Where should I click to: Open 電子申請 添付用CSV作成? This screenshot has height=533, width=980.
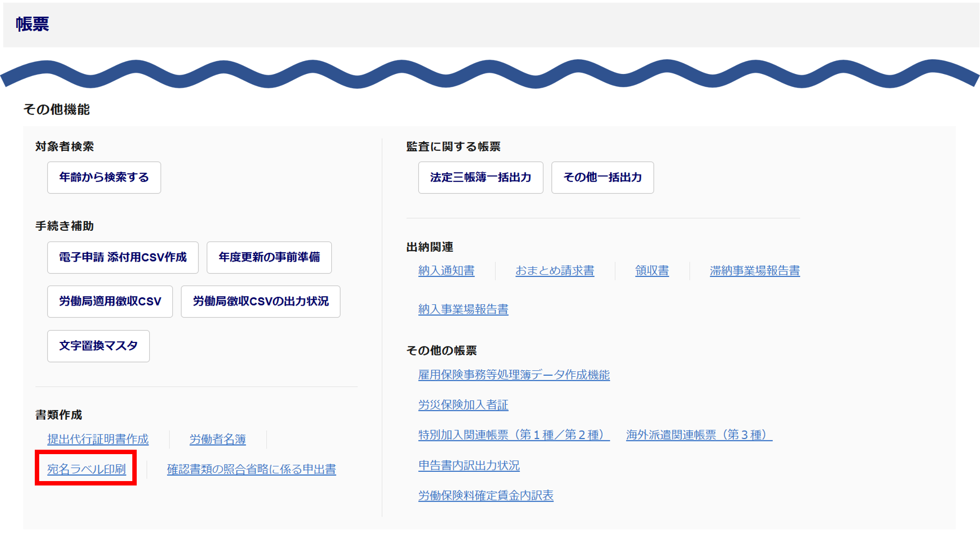[x=122, y=257]
